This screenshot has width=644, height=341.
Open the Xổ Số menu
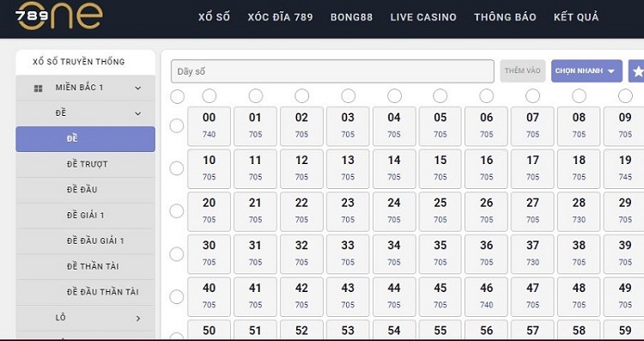(x=214, y=17)
